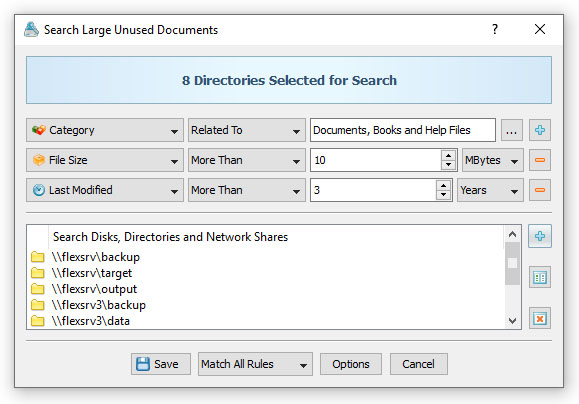The image size is (579, 404).
Task: Open the directories layout columns icon
Action: [x=539, y=277]
